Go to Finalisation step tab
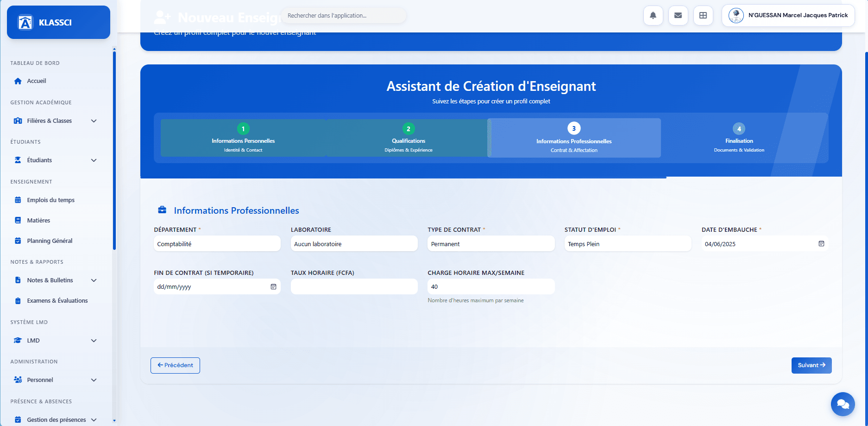The width and height of the screenshot is (868, 426). [x=739, y=138]
